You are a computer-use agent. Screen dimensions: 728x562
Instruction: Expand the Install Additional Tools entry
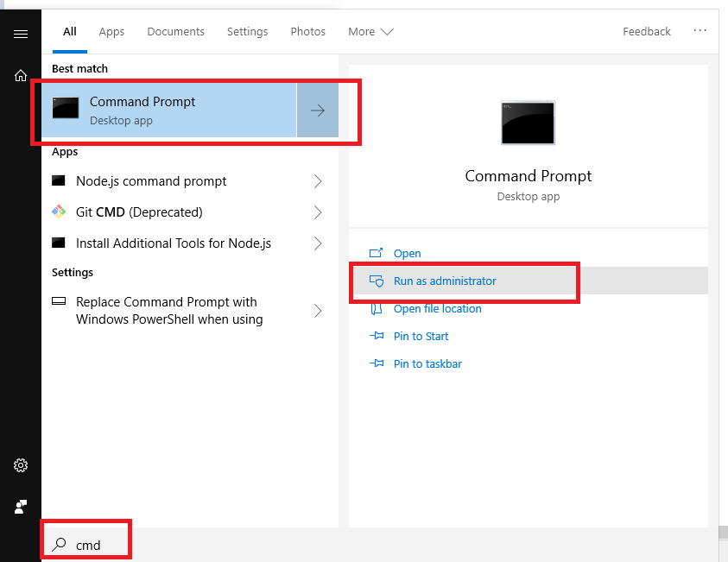pyautogui.click(x=317, y=243)
